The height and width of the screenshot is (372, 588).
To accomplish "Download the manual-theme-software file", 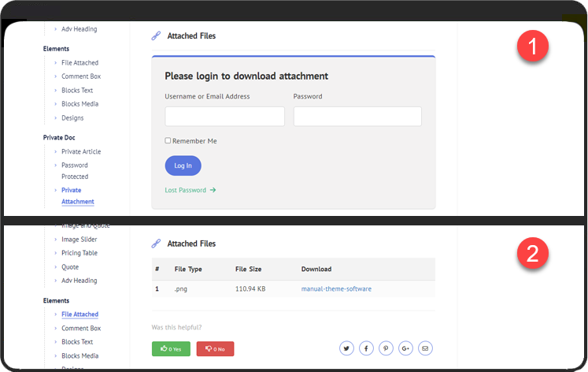I will coord(336,289).
